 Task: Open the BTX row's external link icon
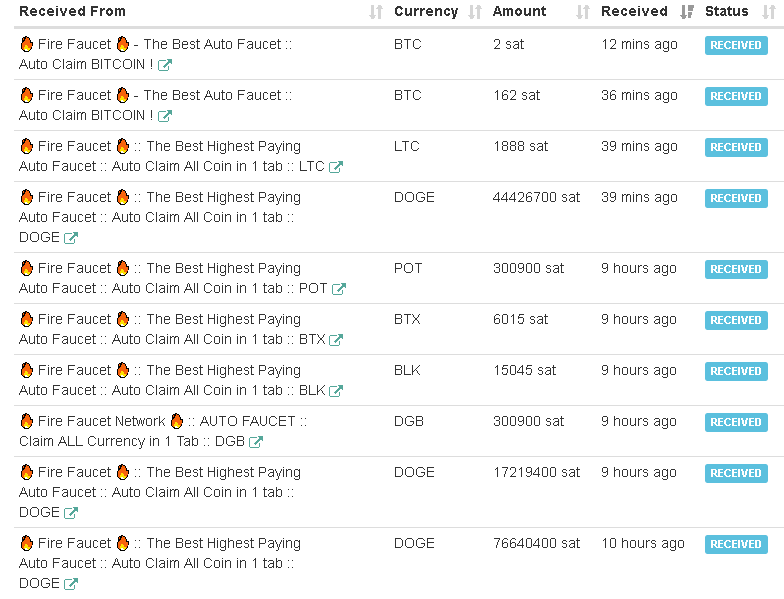(337, 340)
